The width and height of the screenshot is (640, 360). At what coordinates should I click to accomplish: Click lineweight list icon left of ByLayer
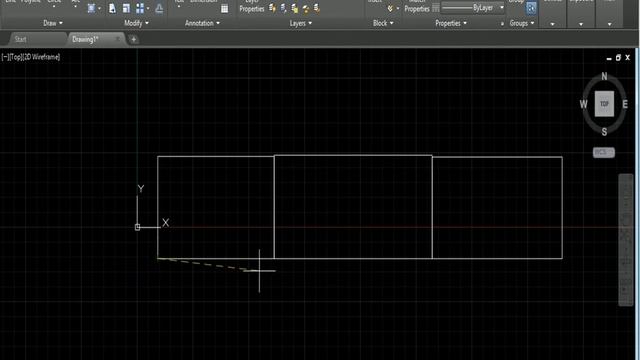pos(436,8)
